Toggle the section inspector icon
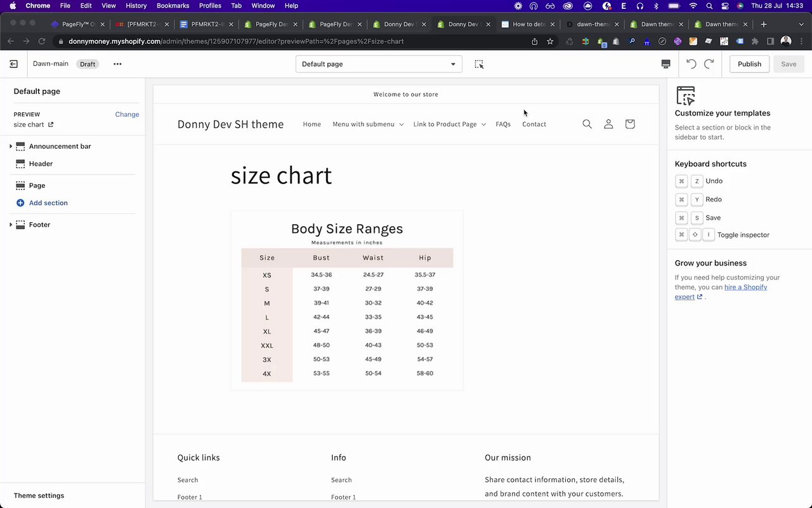Viewport: 812px width, 508px height. point(479,64)
